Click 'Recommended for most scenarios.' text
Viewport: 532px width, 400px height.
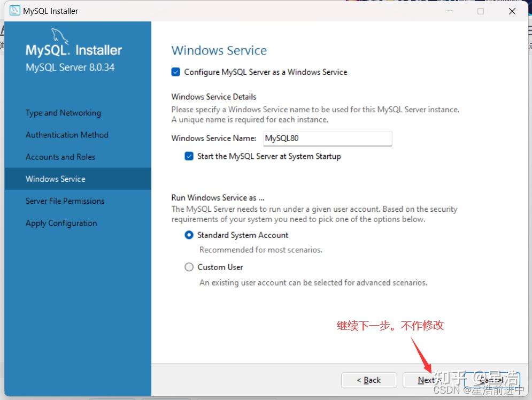(260, 250)
